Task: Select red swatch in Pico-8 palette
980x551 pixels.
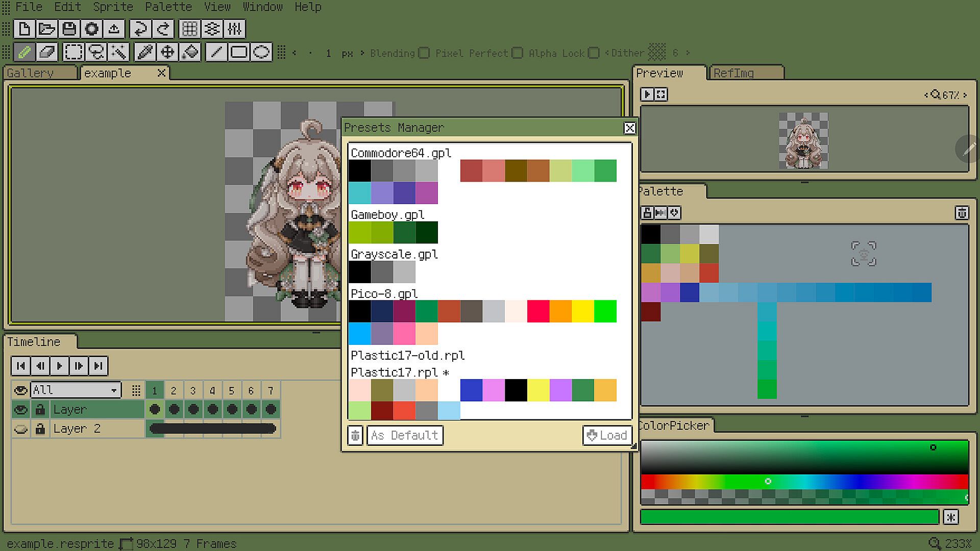Action: 538,311
